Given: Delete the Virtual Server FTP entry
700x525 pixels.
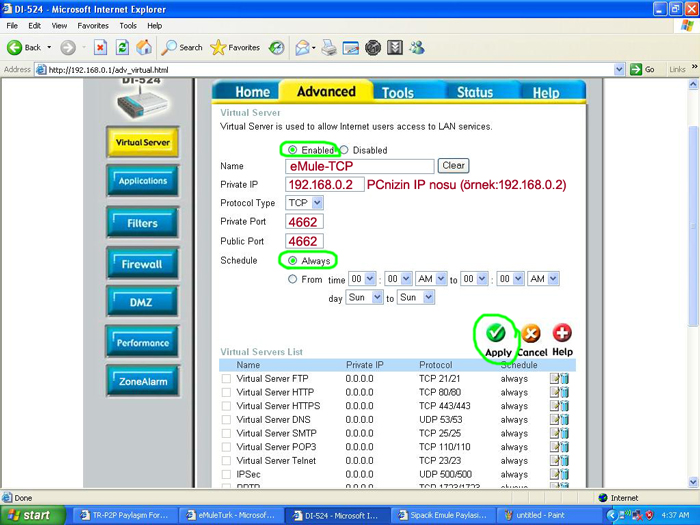Looking at the screenshot, I should tap(564, 379).
